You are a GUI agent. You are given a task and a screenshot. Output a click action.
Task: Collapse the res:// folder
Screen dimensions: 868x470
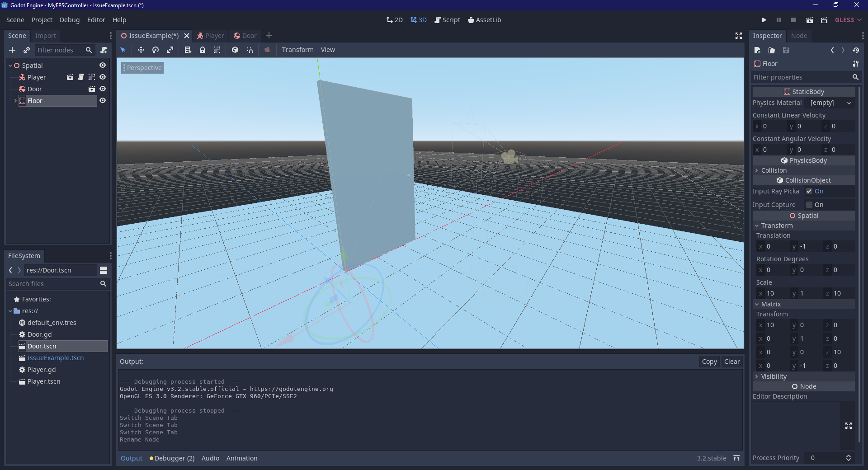[x=10, y=311]
